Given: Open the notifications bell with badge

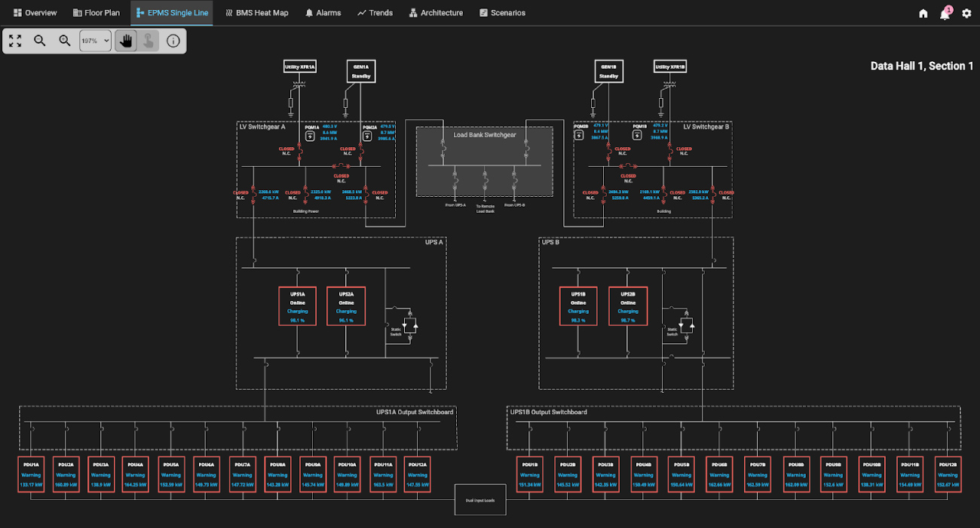Looking at the screenshot, I should point(945,14).
